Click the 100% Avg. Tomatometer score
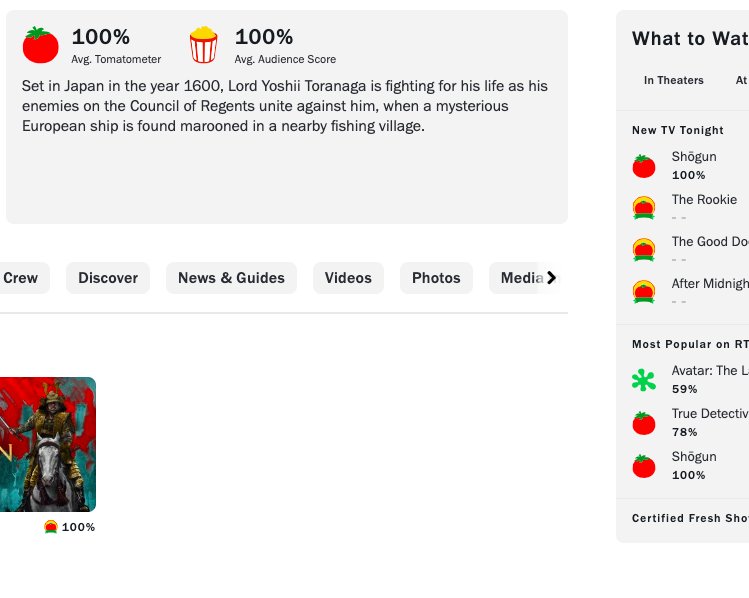 coord(101,37)
